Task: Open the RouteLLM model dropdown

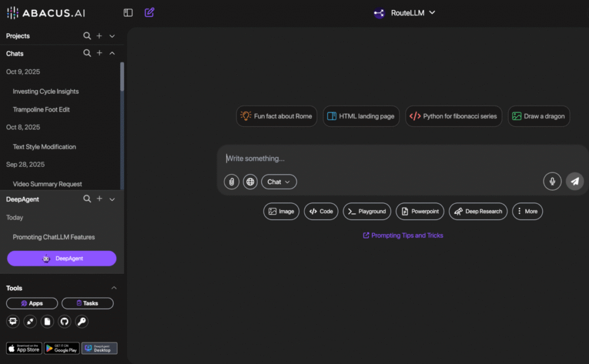Action: click(x=404, y=13)
